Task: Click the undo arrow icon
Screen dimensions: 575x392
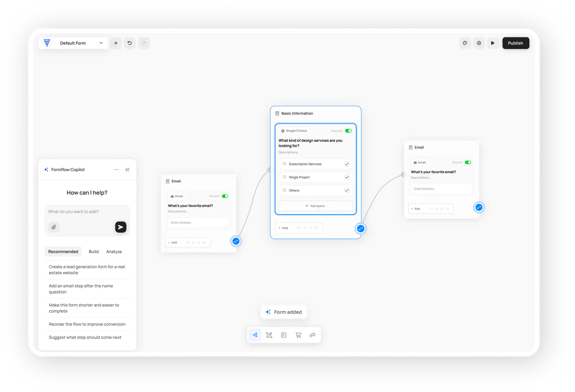Action: tap(130, 43)
